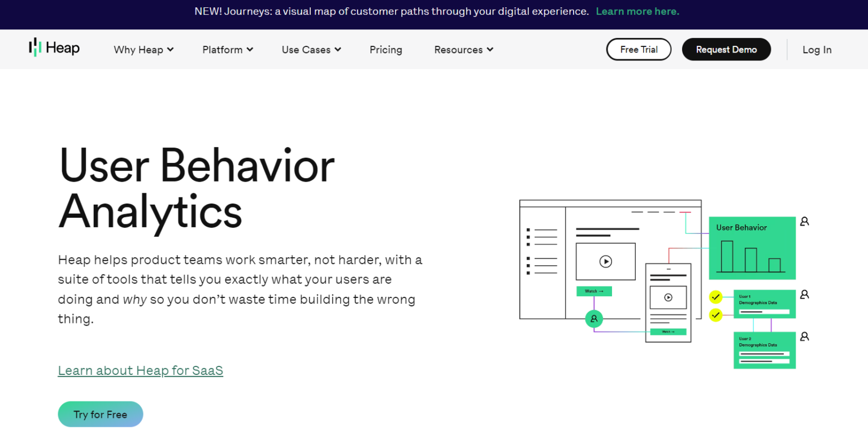Open the Use Cases menu
The image size is (868, 445).
310,50
